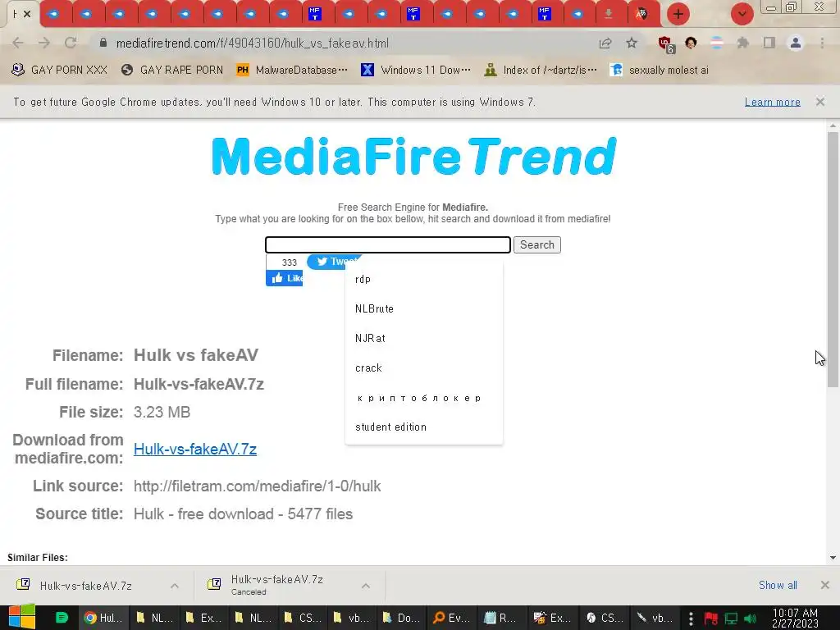Open the Windows Start button
The image size is (840, 630).
pos(22,617)
